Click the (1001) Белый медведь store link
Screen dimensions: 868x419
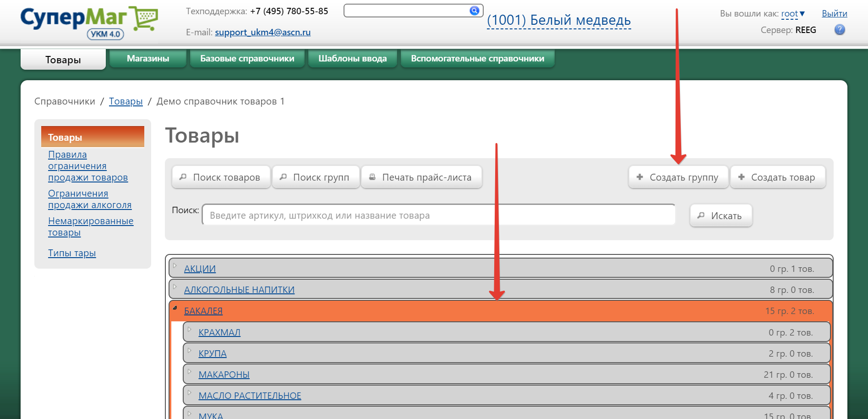pos(559,20)
